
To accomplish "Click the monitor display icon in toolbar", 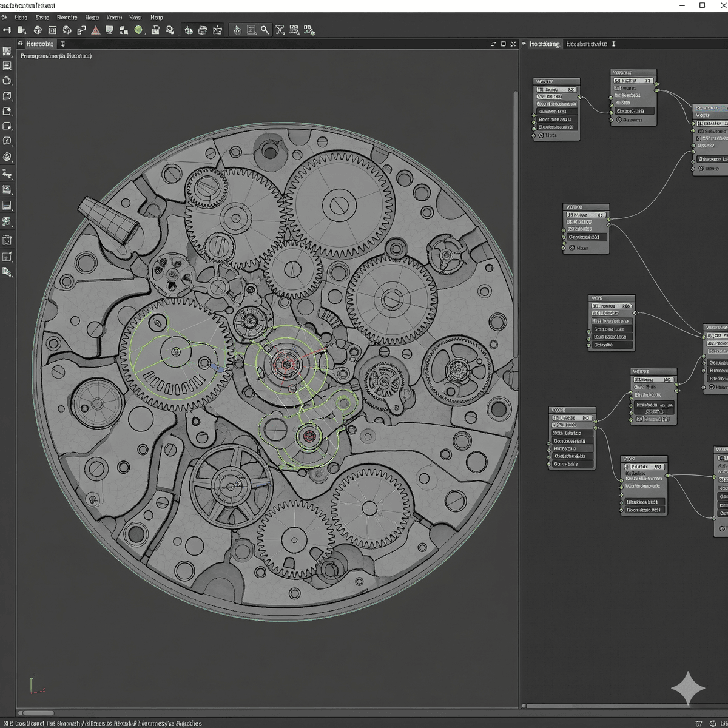I will 110,30.
